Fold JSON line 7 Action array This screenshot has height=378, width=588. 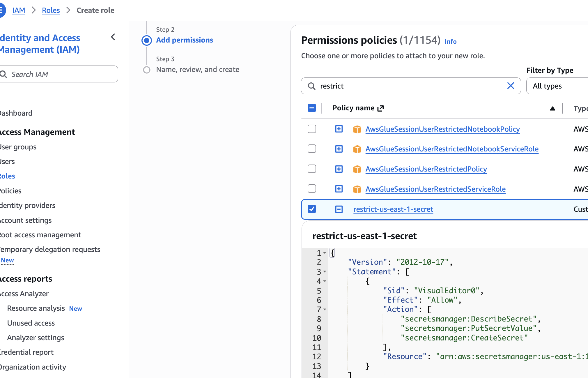tap(325, 309)
